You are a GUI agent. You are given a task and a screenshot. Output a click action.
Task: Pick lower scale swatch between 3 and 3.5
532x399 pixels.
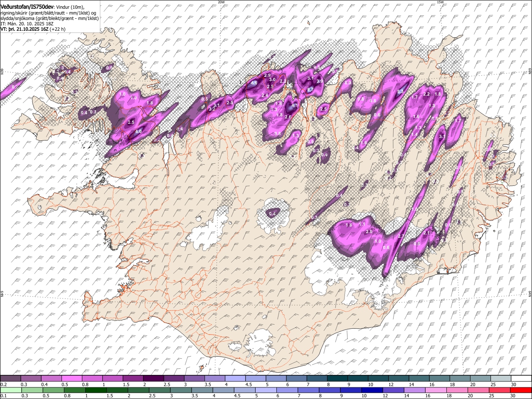[x=181, y=390]
